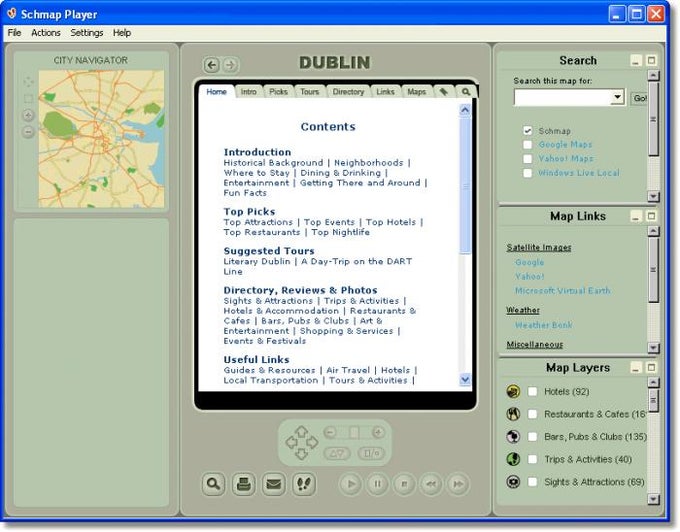Viewport: 680px width, 532px height.
Task: Switch to the Maps tab
Action: (416, 91)
